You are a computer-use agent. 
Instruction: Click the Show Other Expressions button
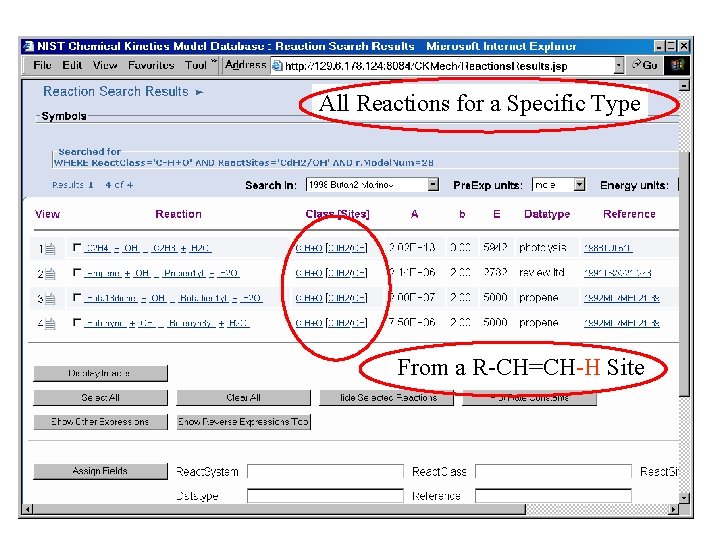[101, 422]
